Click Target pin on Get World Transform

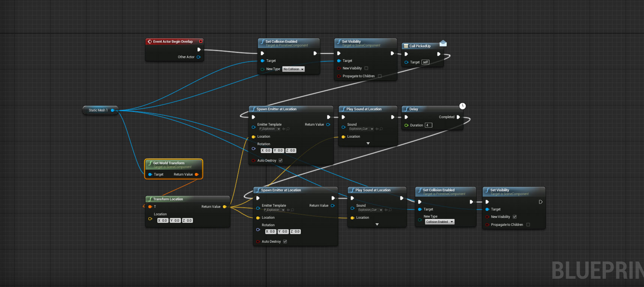(150, 174)
